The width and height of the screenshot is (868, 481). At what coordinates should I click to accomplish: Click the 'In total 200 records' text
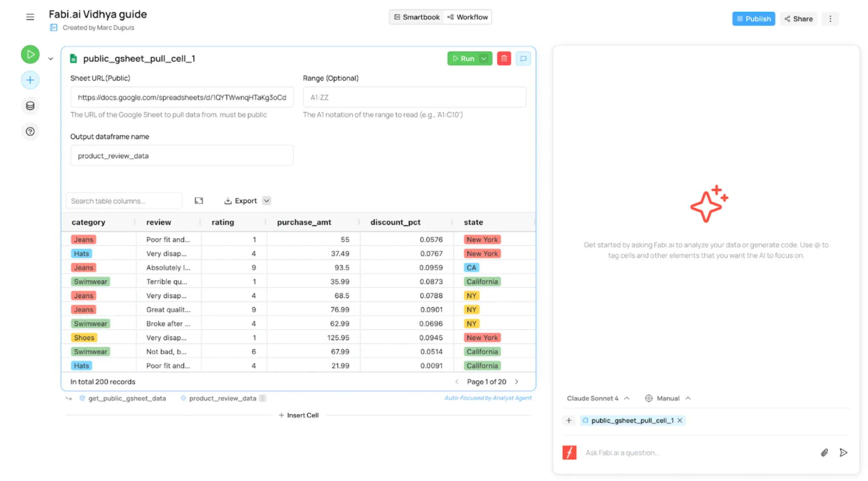[x=103, y=381]
